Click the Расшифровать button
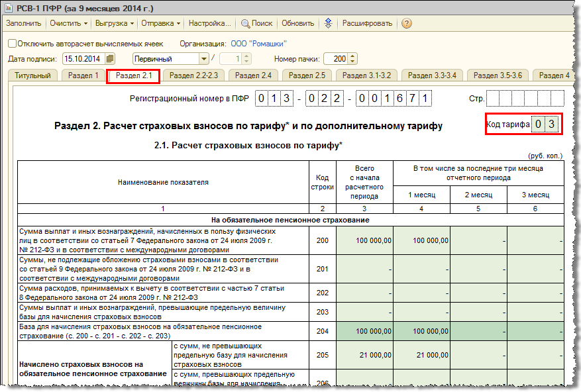 [367, 23]
